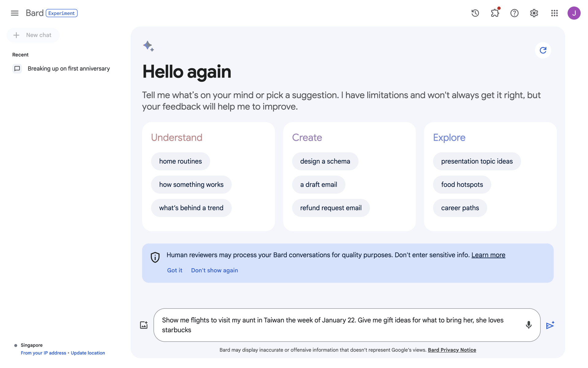This screenshot has height=368, width=588.
Task: Pick the refund request email chip
Action: tap(331, 208)
